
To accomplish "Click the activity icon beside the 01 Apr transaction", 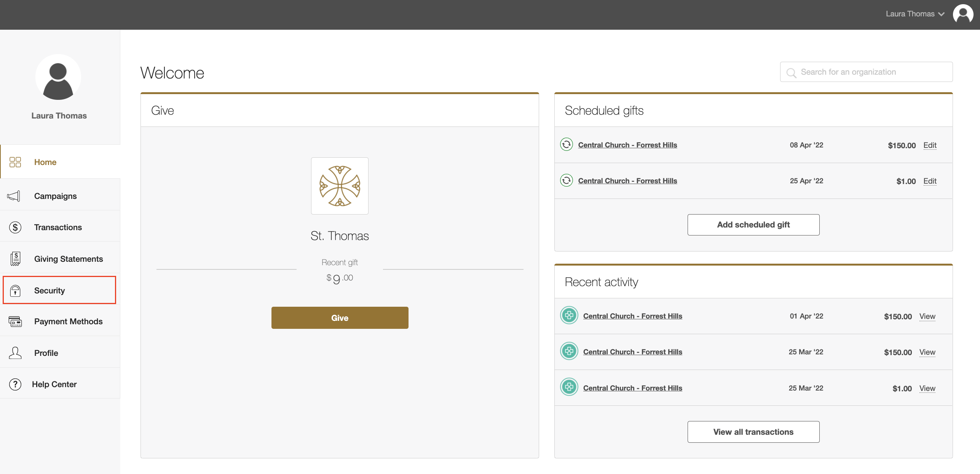I will (569, 315).
